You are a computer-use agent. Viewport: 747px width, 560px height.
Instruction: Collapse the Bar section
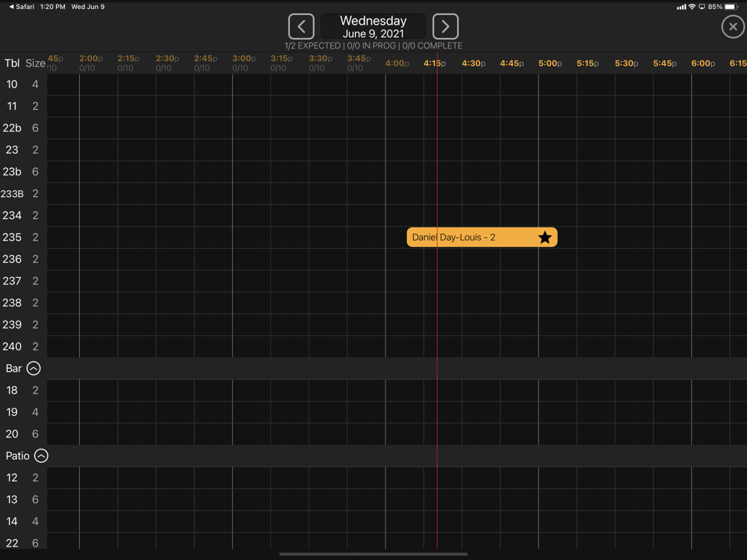tap(34, 368)
